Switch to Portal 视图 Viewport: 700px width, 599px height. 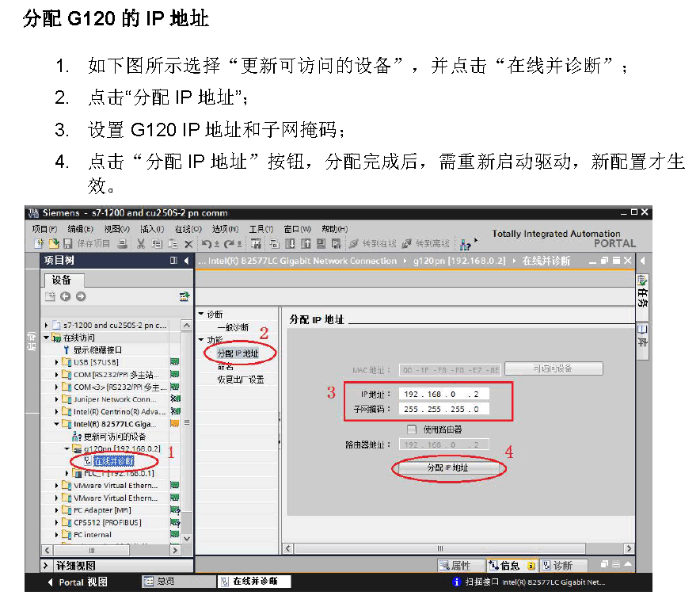point(78,582)
